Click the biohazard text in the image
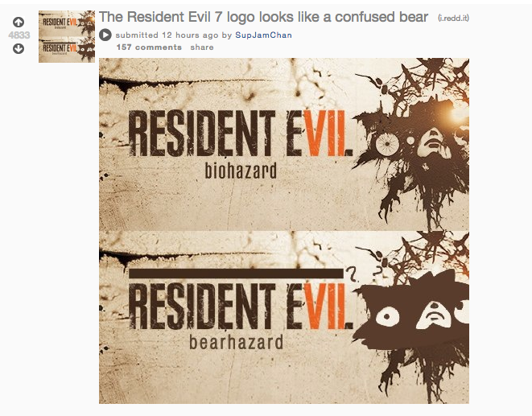Screen dimensions: 532x416 (241, 171)
